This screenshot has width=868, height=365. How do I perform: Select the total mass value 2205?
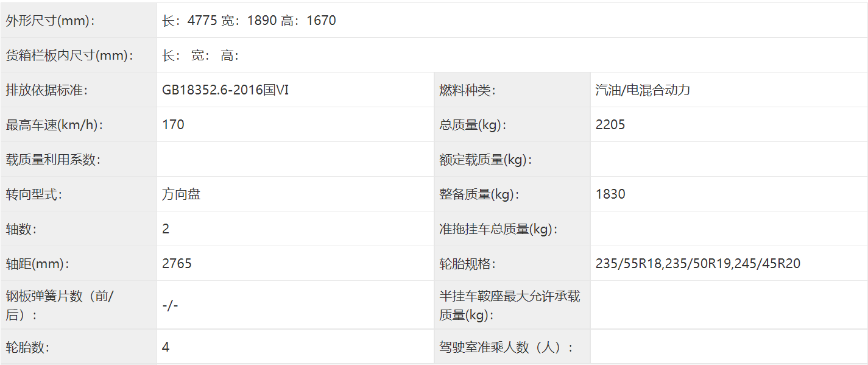pos(610,125)
